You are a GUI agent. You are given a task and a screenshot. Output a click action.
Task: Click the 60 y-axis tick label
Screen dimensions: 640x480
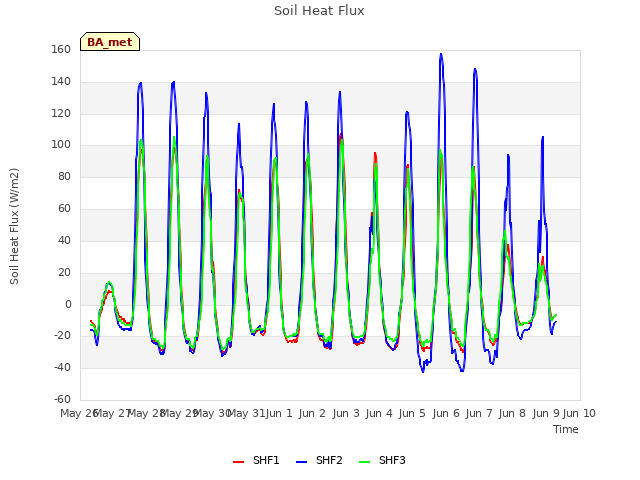coord(64,209)
